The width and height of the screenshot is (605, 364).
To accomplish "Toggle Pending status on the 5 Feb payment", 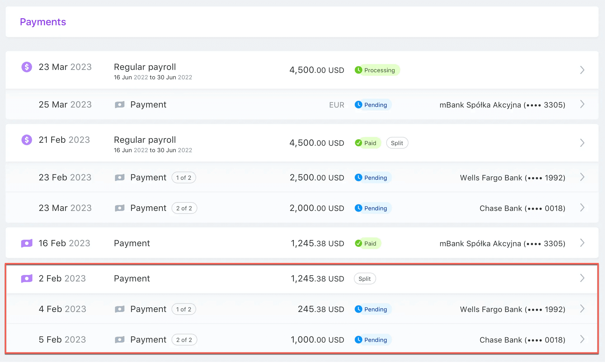I will [x=372, y=340].
